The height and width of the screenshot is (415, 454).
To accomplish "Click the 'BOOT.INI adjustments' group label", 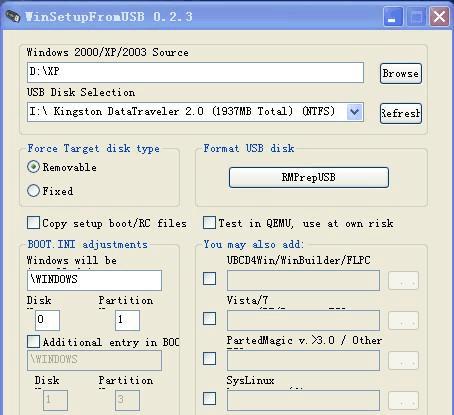I will pyautogui.click(x=88, y=244).
